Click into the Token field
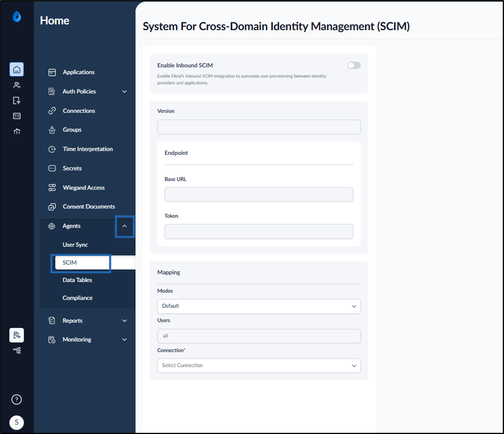Image resolution: width=504 pixels, height=434 pixels. click(259, 231)
